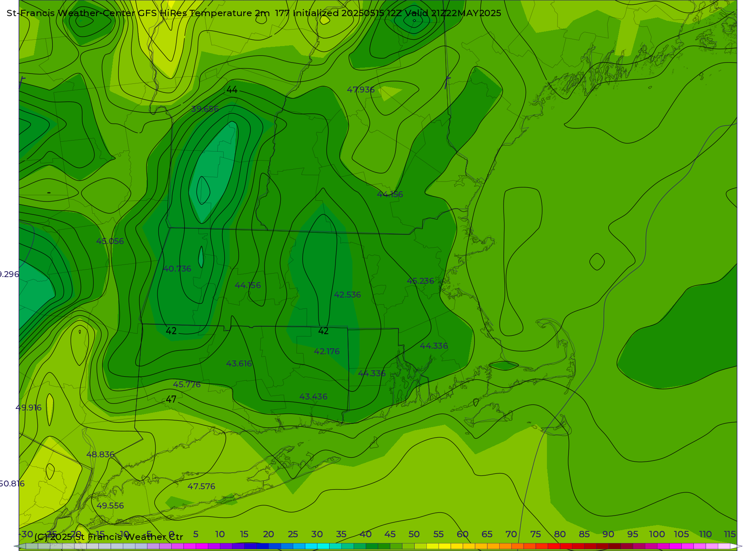Screen dimensions: 756x551
Task: Select the 43.436 temperature reading
Action: 313,397
